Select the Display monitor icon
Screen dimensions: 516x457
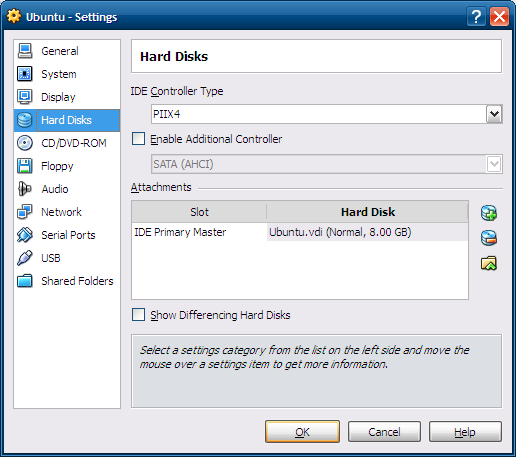coord(25,97)
